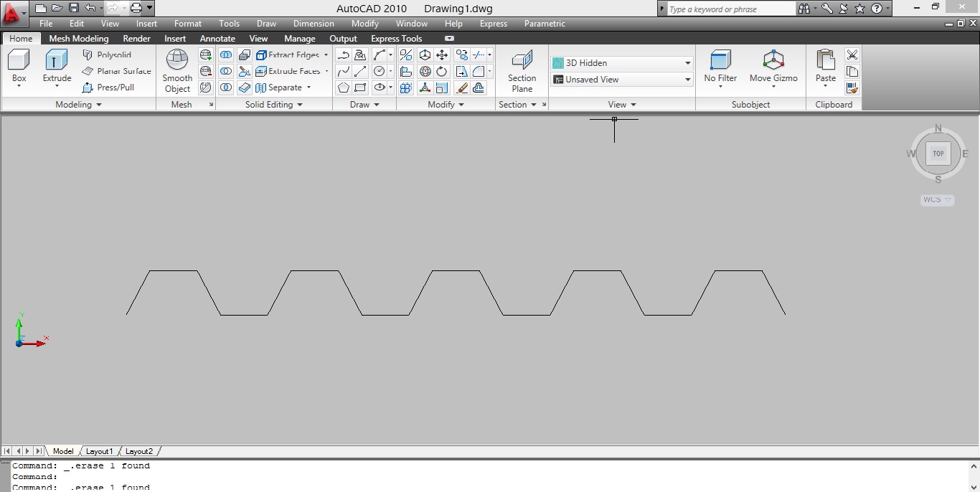Switch to the Mesh Modeling ribbon tab
The height and width of the screenshot is (492, 980).
click(x=79, y=39)
